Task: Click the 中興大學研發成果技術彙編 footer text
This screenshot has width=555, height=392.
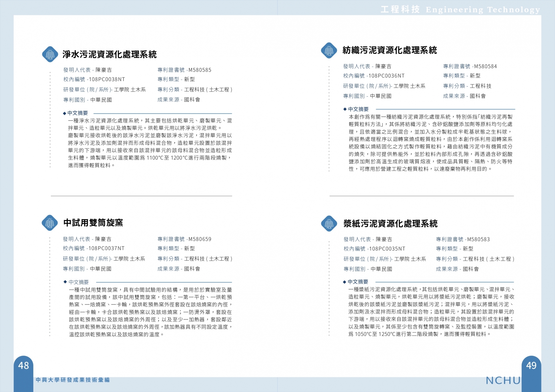Action: point(73,380)
